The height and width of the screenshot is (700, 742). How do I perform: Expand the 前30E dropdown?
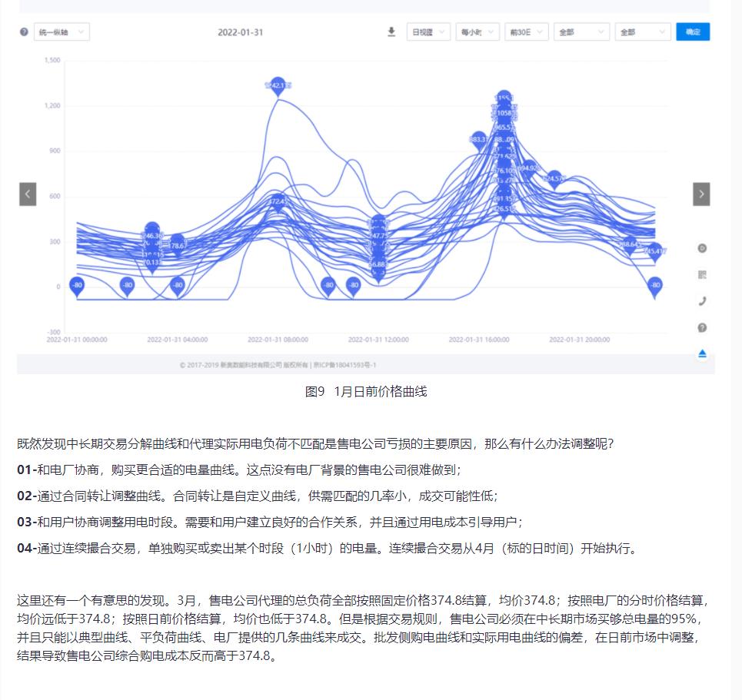[x=526, y=32]
